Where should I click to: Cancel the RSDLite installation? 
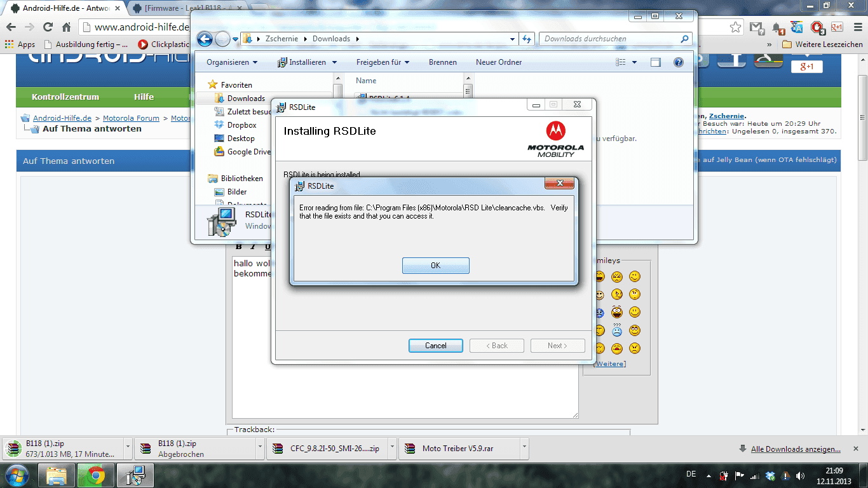436,346
